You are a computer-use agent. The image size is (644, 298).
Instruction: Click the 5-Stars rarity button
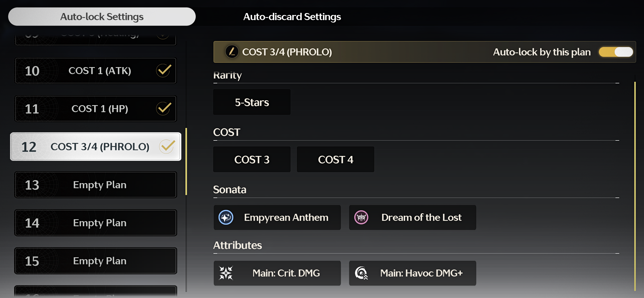(x=252, y=102)
